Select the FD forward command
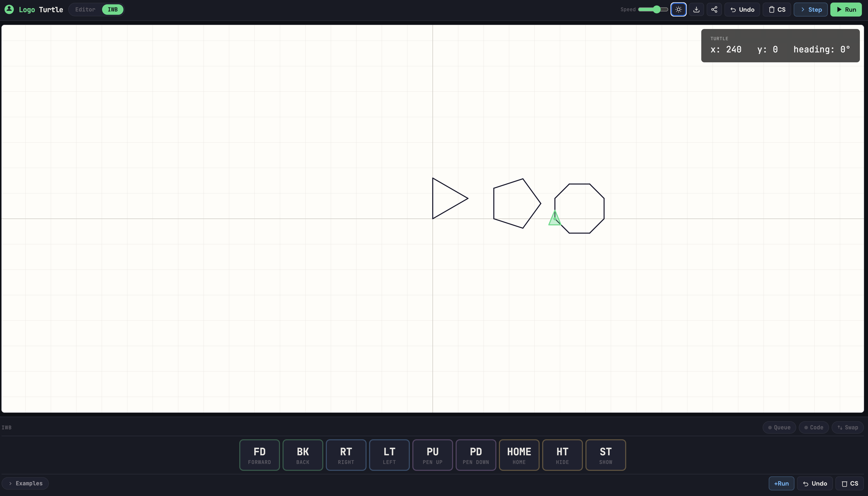The image size is (868, 496). click(259, 455)
